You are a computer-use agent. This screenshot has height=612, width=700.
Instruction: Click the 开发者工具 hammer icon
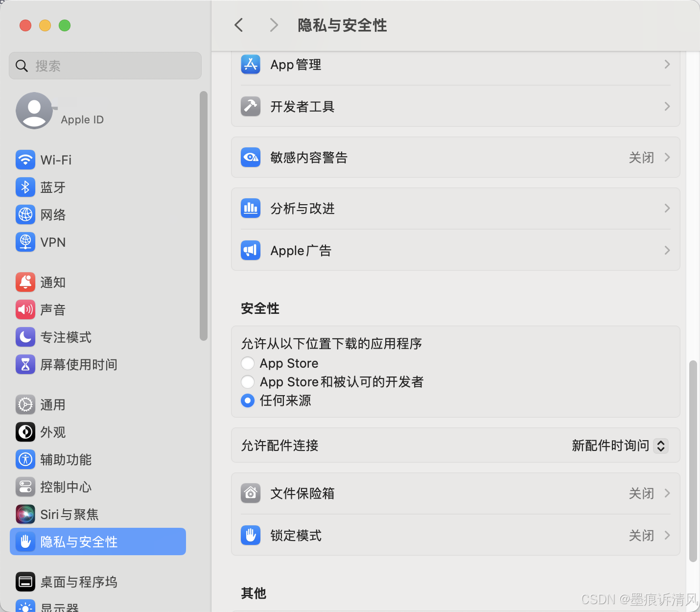coord(251,106)
